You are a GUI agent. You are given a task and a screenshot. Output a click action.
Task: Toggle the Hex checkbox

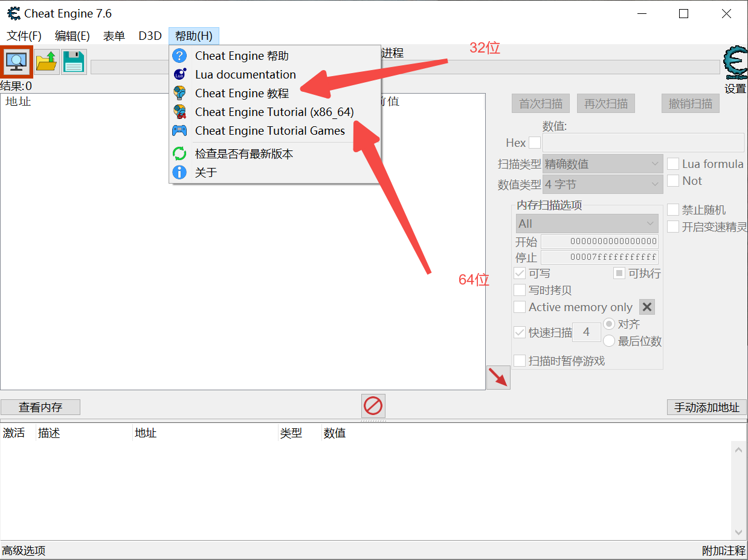[x=535, y=143]
